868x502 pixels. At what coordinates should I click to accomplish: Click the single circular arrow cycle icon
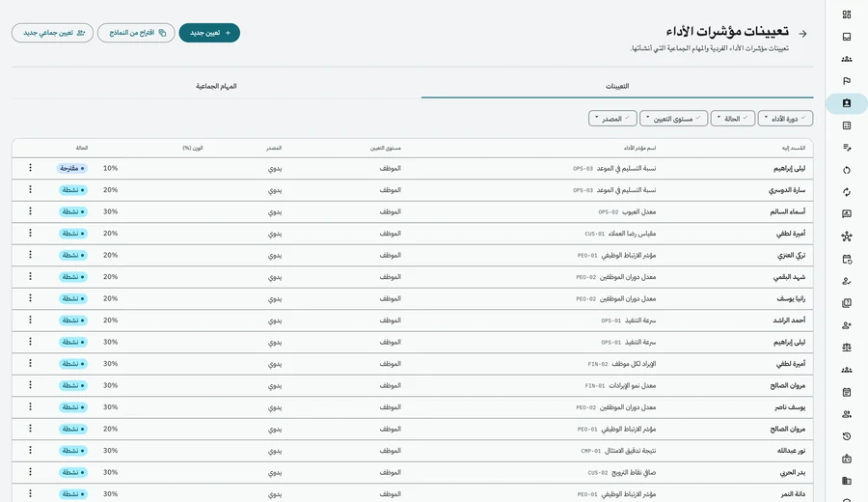pyautogui.click(x=847, y=170)
